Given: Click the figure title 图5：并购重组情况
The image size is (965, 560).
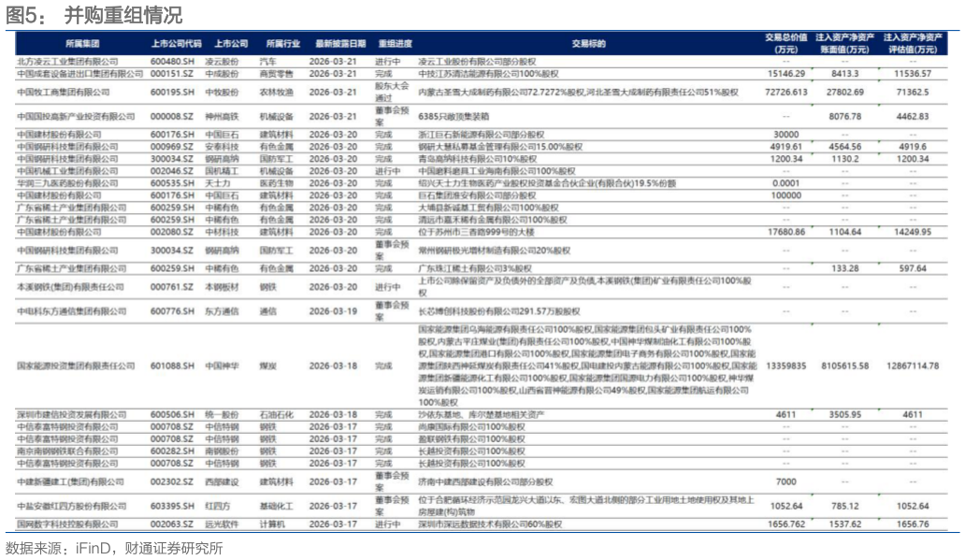Looking at the screenshot, I should (x=94, y=15).
